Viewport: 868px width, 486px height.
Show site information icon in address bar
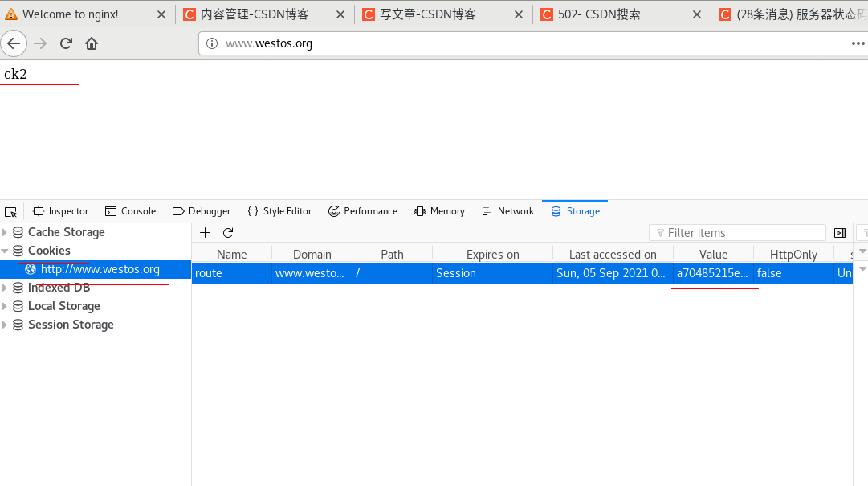pyautogui.click(x=212, y=43)
